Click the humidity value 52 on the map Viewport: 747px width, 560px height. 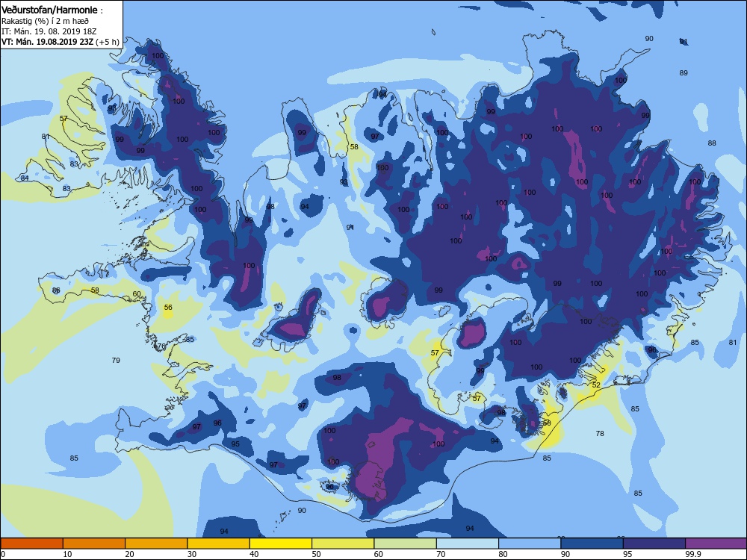click(596, 385)
